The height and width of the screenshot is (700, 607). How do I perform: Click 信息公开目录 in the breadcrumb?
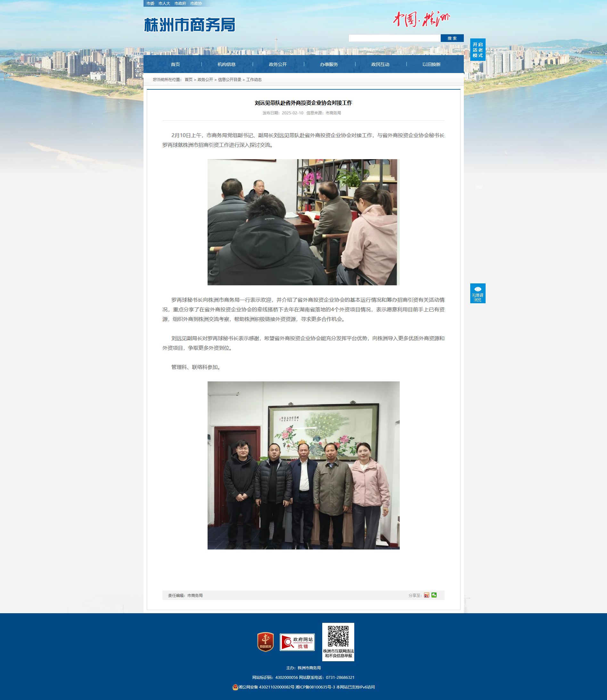click(x=229, y=80)
